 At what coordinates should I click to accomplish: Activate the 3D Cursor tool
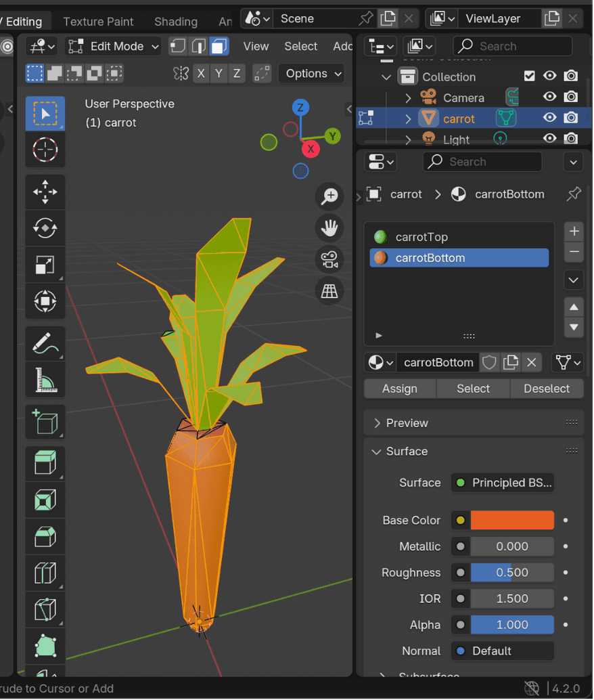(45, 150)
